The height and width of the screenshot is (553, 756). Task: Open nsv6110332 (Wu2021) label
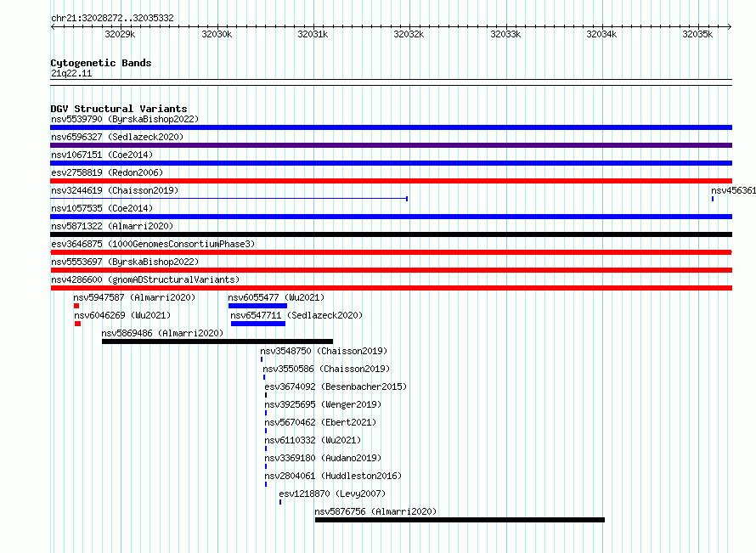coord(313,440)
